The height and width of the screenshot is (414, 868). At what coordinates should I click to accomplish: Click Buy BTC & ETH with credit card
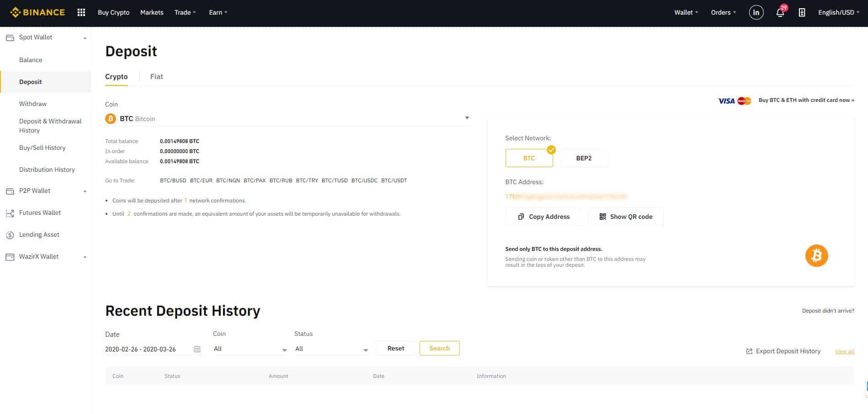pyautogui.click(x=806, y=100)
